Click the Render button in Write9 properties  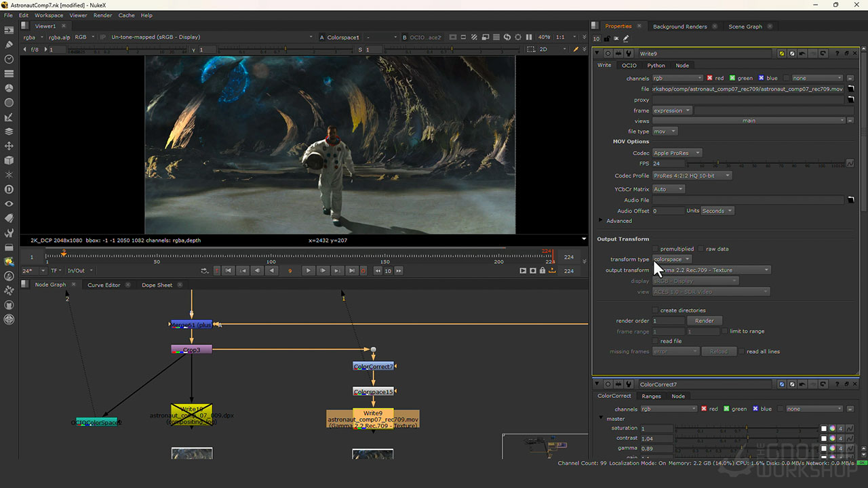pyautogui.click(x=705, y=320)
